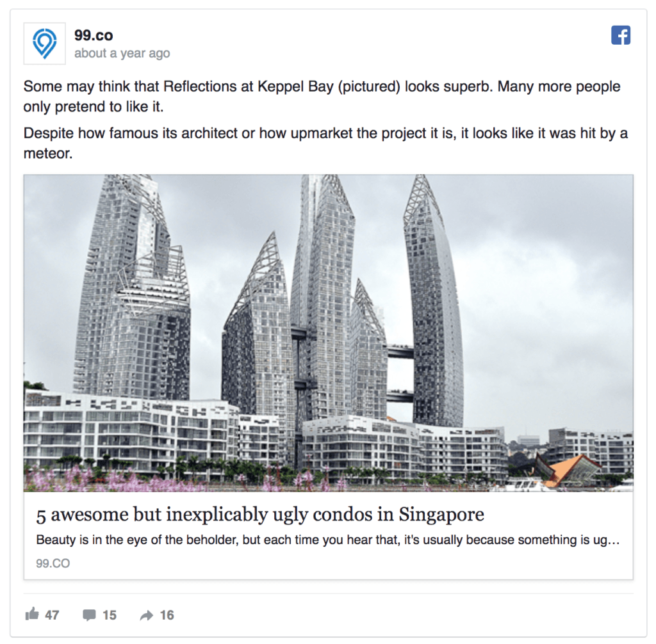Open the 99.co page name link
This screenshot has width=656, height=644.
pos(94,35)
